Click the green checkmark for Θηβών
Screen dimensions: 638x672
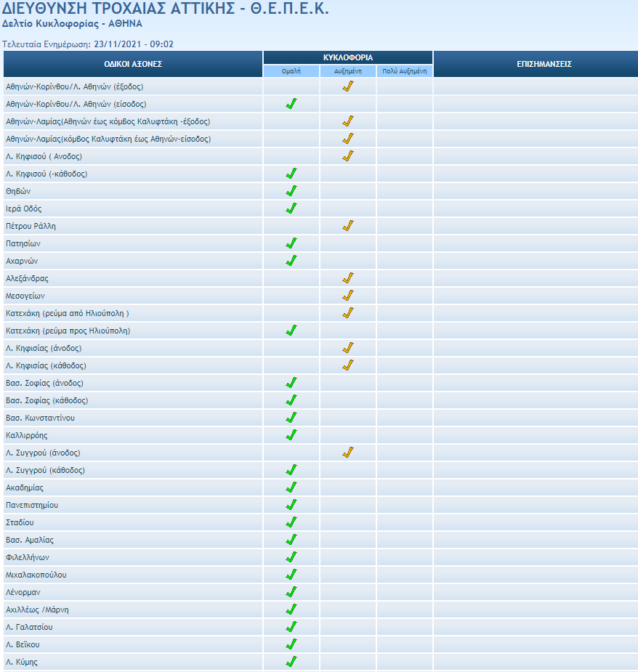pos(291,191)
